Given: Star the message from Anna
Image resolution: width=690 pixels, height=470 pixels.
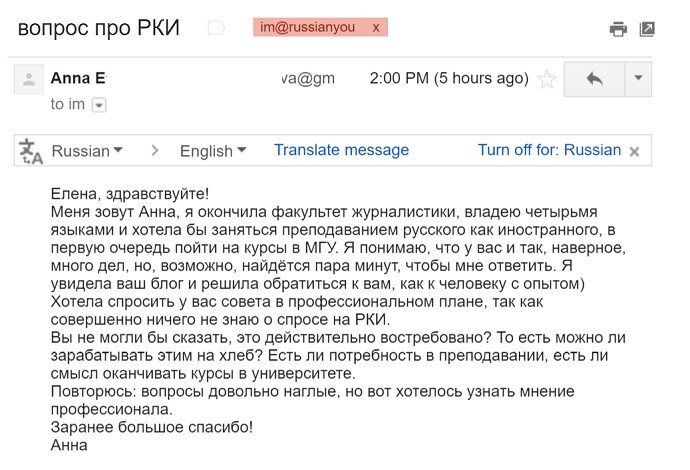Looking at the screenshot, I should coord(547,79).
